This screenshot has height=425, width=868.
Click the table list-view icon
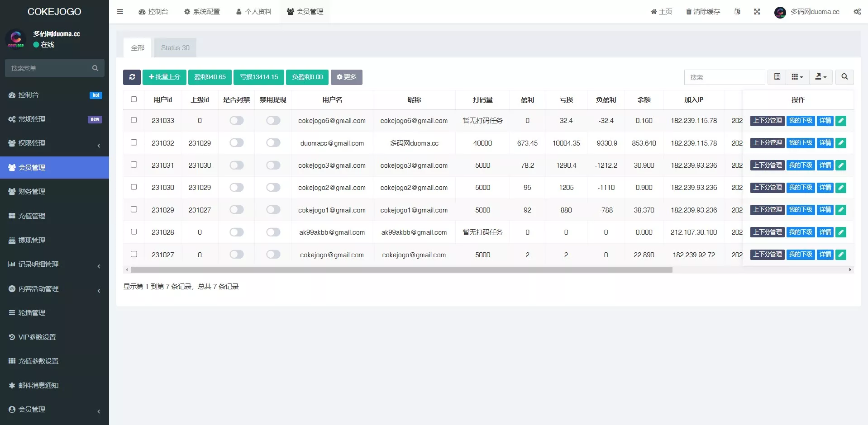pyautogui.click(x=777, y=77)
